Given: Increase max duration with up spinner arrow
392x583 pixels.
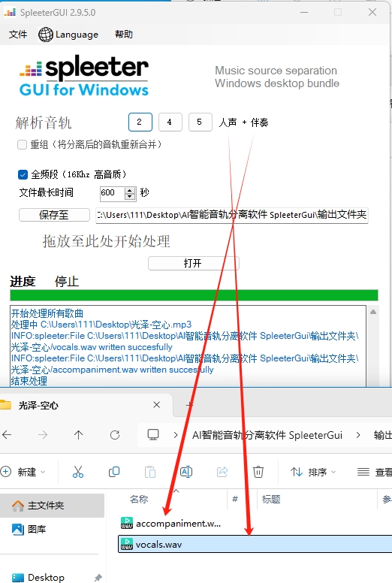Looking at the screenshot, I should (130, 190).
